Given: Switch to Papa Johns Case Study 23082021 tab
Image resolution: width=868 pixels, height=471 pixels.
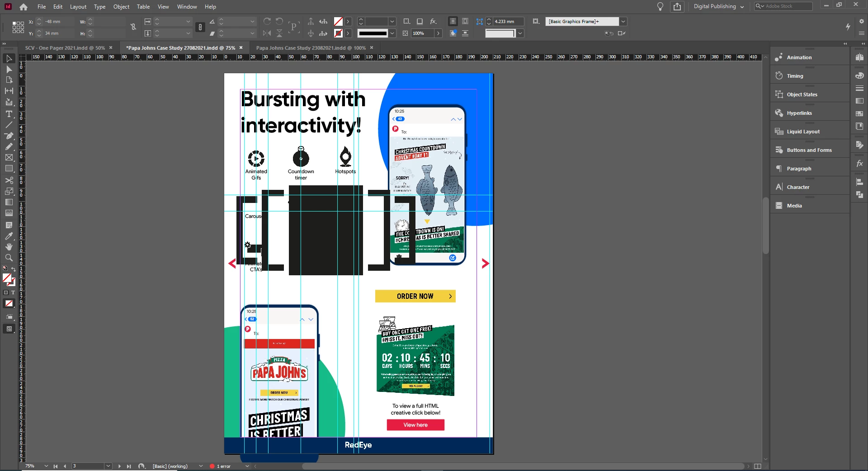Looking at the screenshot, I should (x=311, y=48).
